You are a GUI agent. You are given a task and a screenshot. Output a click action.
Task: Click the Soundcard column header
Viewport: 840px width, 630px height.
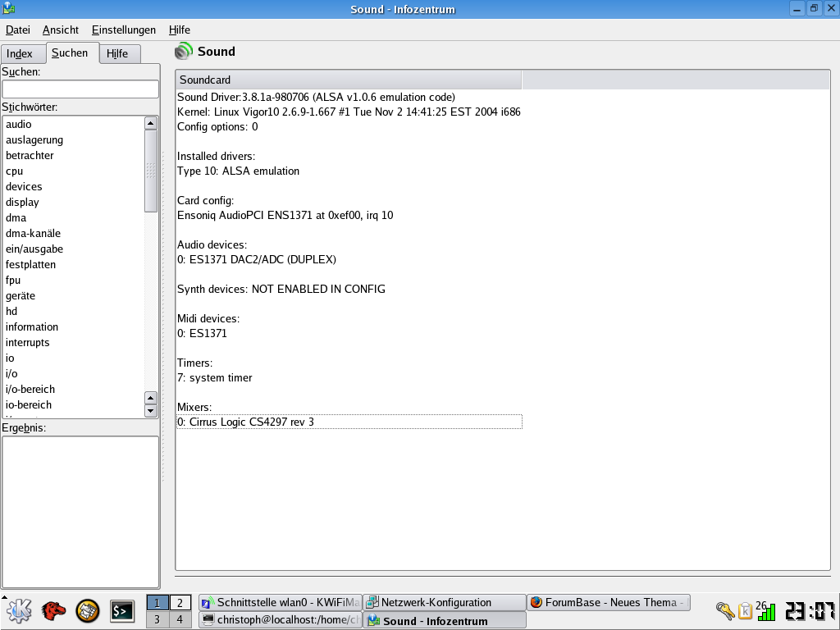pyautogui.click(x=349, y=80)
